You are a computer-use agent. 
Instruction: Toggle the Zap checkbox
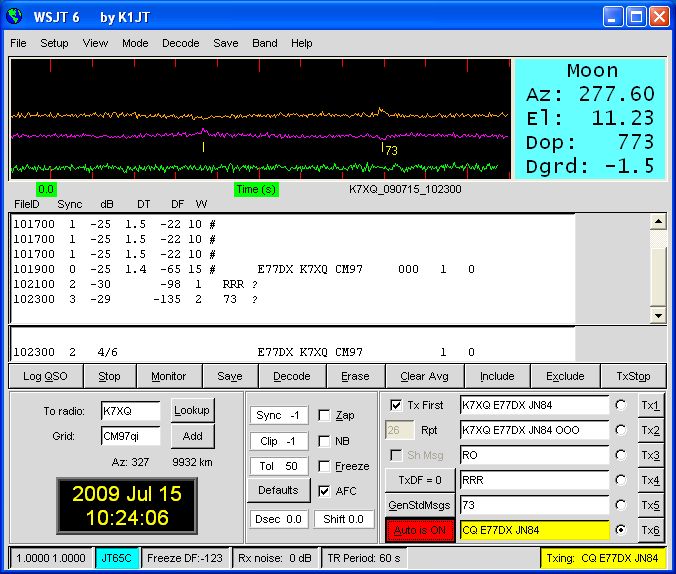(x=324, y=415)
